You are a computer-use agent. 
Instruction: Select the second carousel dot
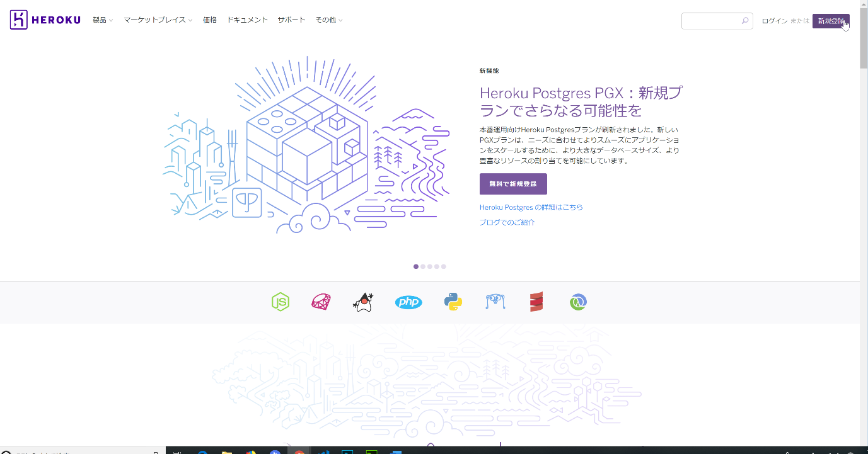(x=423, y=266)
